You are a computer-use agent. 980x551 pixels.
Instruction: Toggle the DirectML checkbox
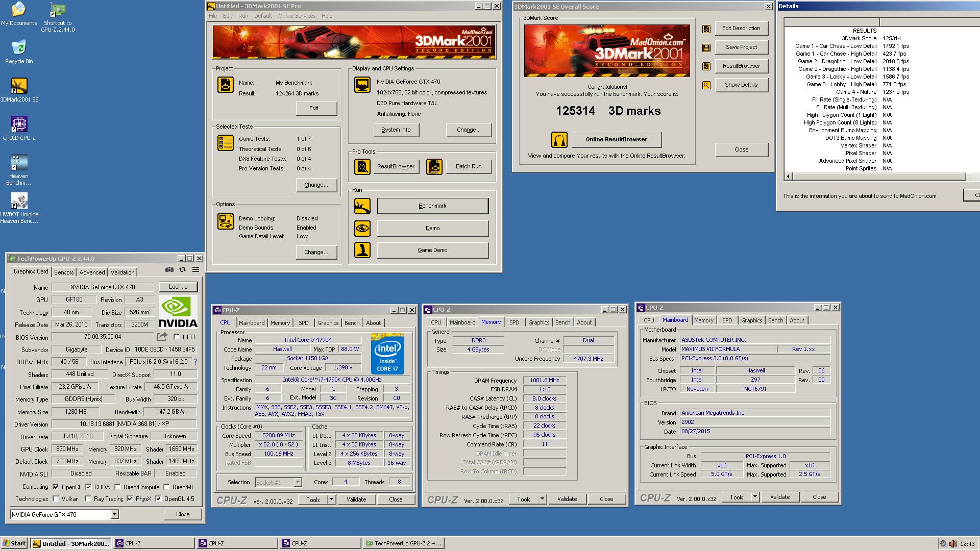[x=166, y=487]
